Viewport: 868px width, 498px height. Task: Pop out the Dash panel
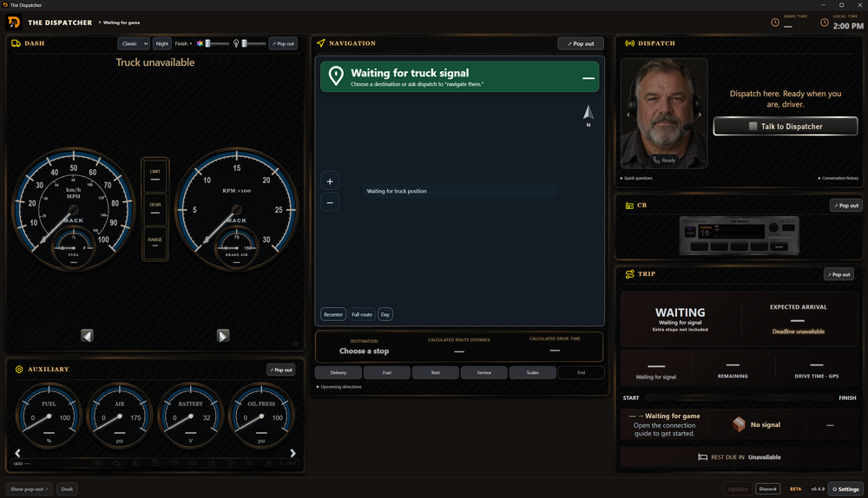coord(283,43)
